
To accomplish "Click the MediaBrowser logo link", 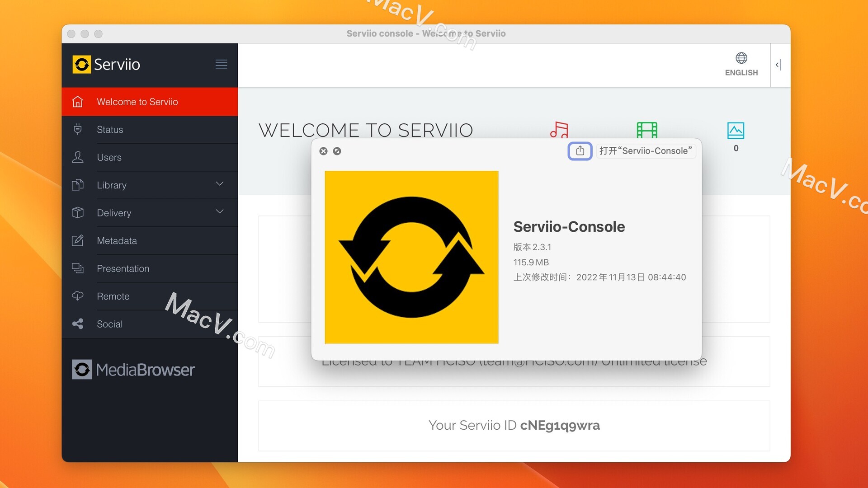I will (x=133, y=370).
